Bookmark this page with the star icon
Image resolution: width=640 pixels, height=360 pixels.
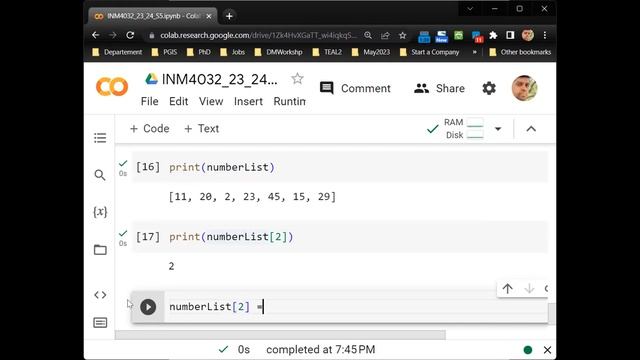[402, 36]
